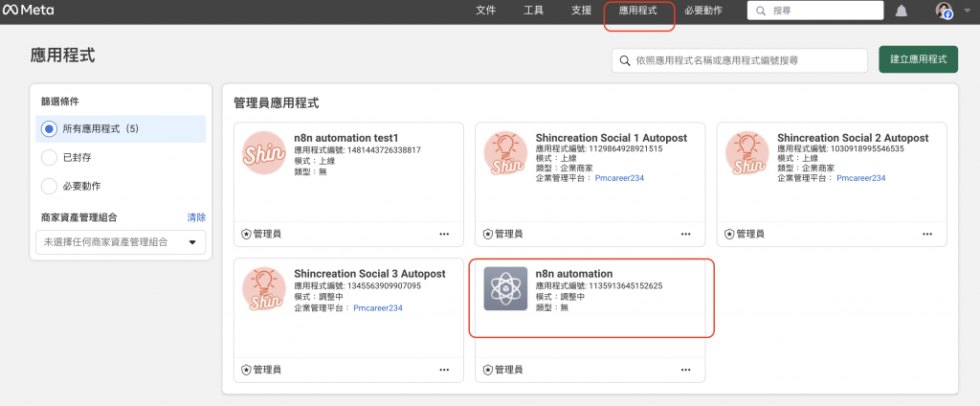The image size is (980, 406).
Task: Open more options for n8n automation test1
Action: (x=444, y=234)
